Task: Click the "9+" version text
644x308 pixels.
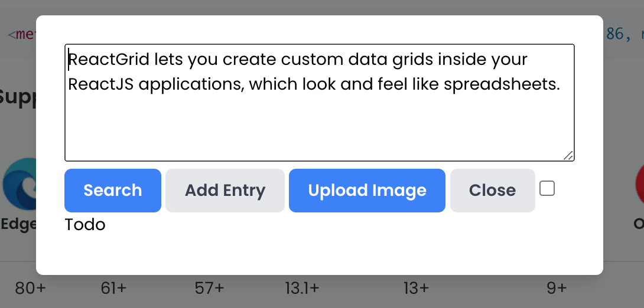Action: coord(557,289)
